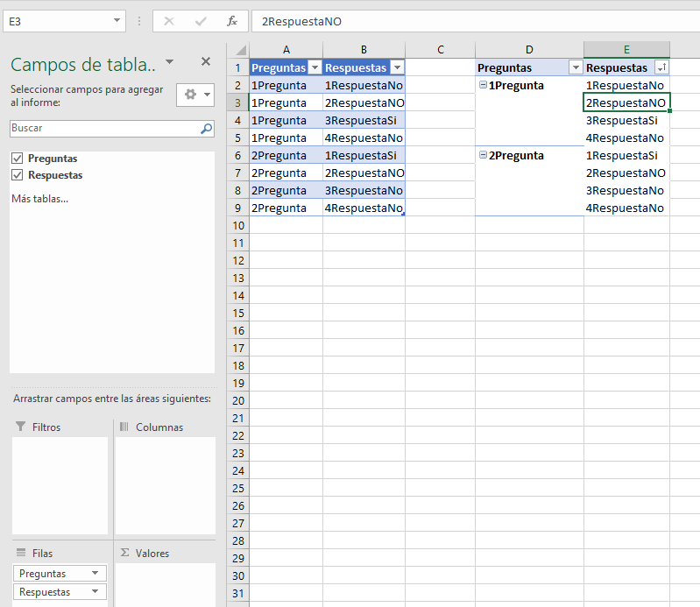This screenshot has width=700, height=607.
Task: Click the Valores sigma icon
Action: click(125, 553)
